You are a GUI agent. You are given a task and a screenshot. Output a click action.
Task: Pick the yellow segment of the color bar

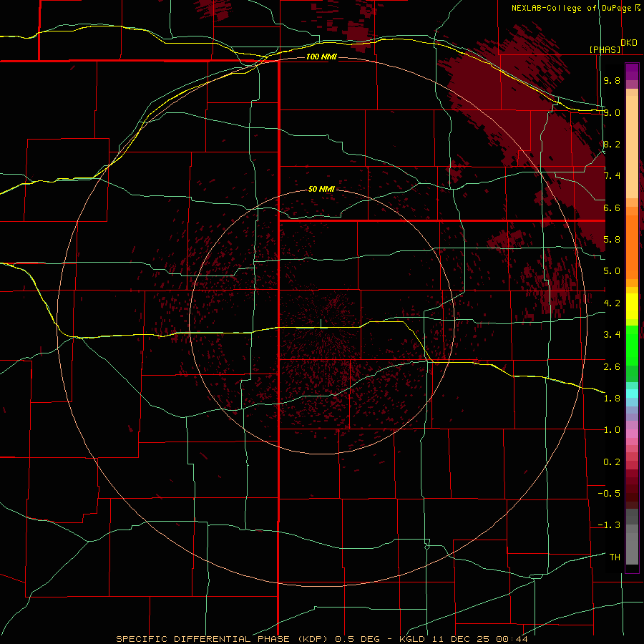coord(632,306)
